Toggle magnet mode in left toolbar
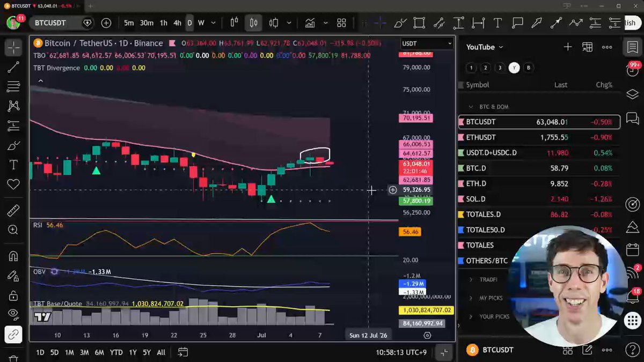The width and height of the screenshot is (644, 362). pyautogui.click(x=13, y=256)
